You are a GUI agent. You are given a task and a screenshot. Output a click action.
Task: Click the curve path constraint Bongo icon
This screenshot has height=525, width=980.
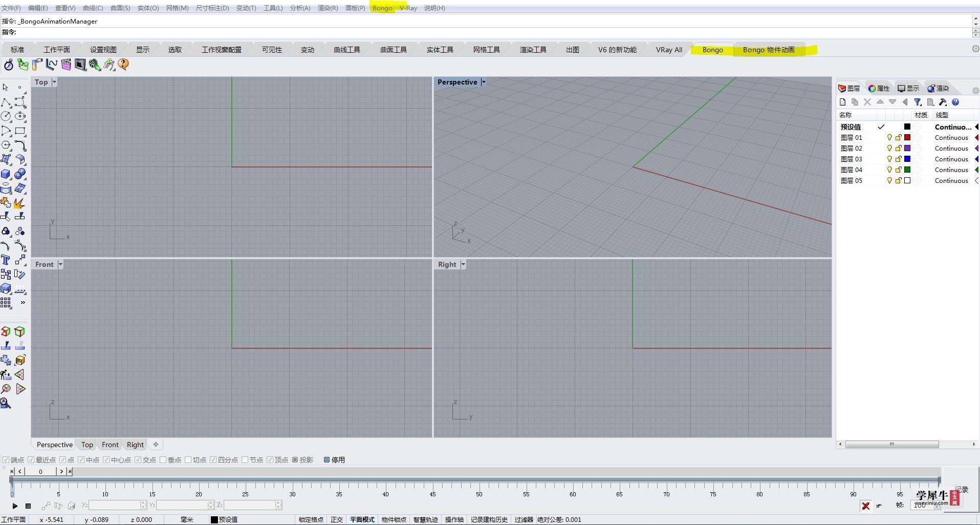tap(52, 65)
